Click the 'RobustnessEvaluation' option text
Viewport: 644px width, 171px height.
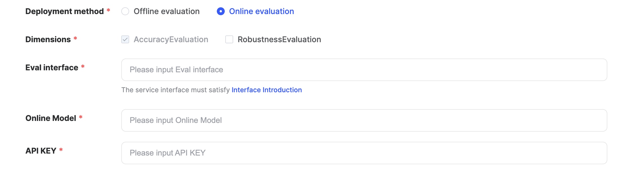[279, 39]
